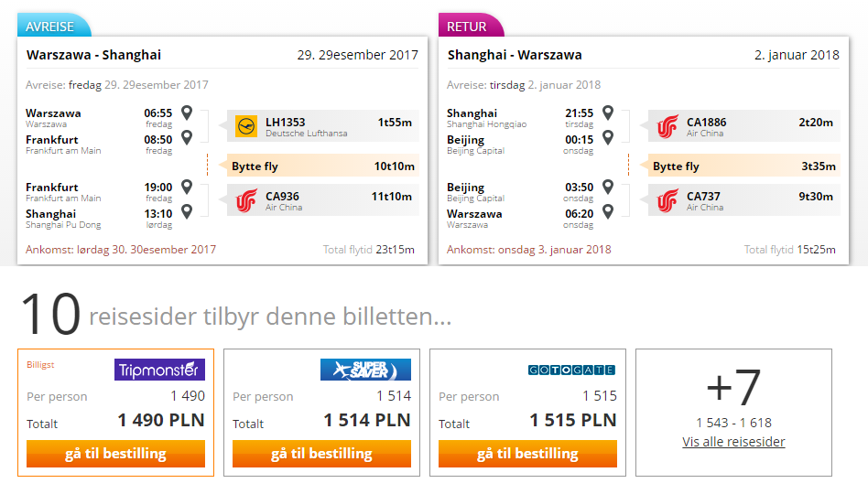This screenshot has width=868, height=494.
Task: Expand the +7 more travel sites box
Action: pyautogui.click(x=733, y=413)
